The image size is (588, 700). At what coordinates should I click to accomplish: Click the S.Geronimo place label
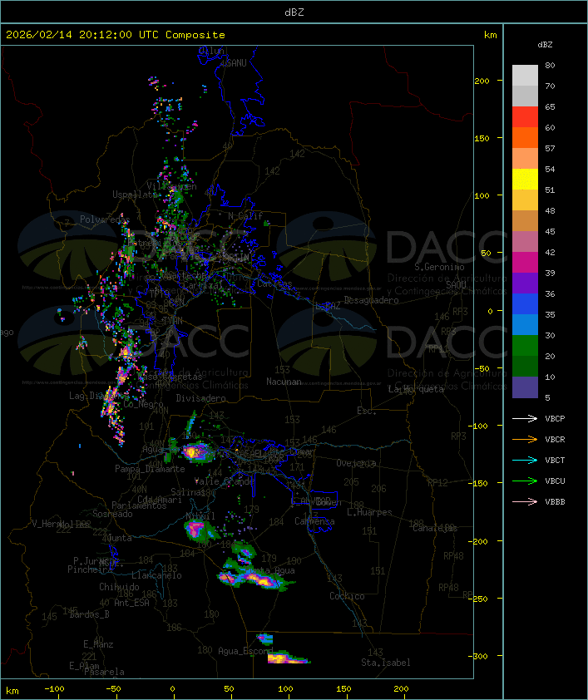coord(439,267)
